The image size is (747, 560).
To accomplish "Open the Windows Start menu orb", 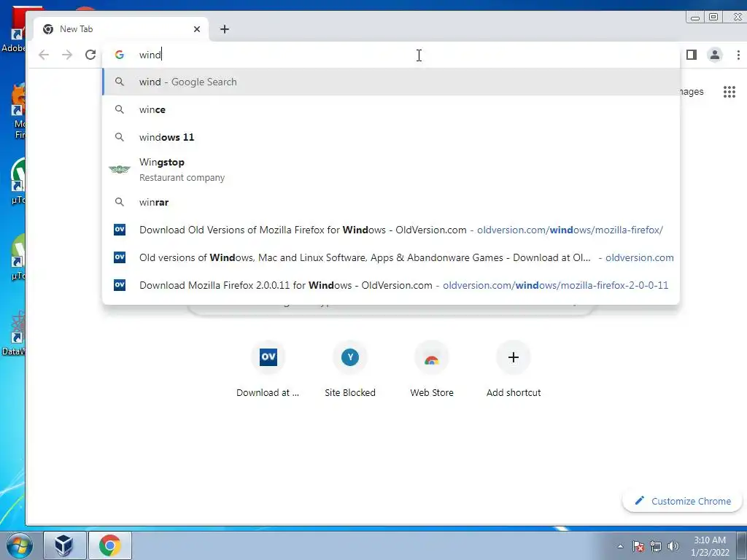I will pyautogui.click(x=20, y=545).
